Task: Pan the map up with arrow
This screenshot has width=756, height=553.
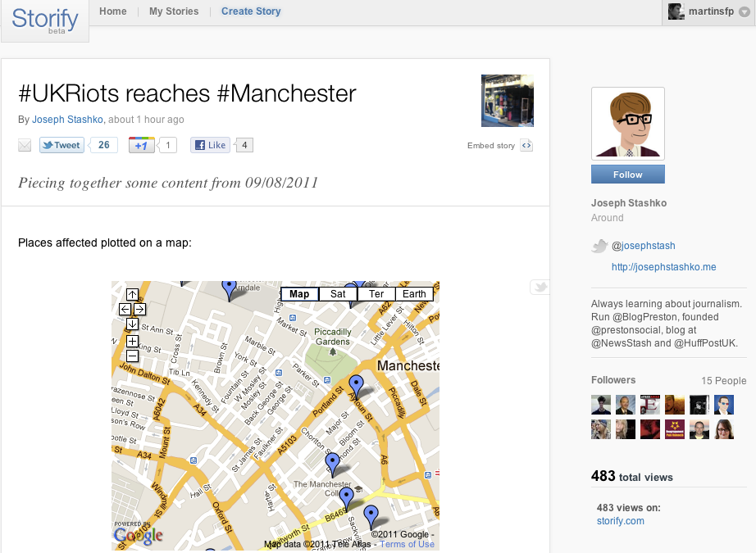Action: [132, 294]
